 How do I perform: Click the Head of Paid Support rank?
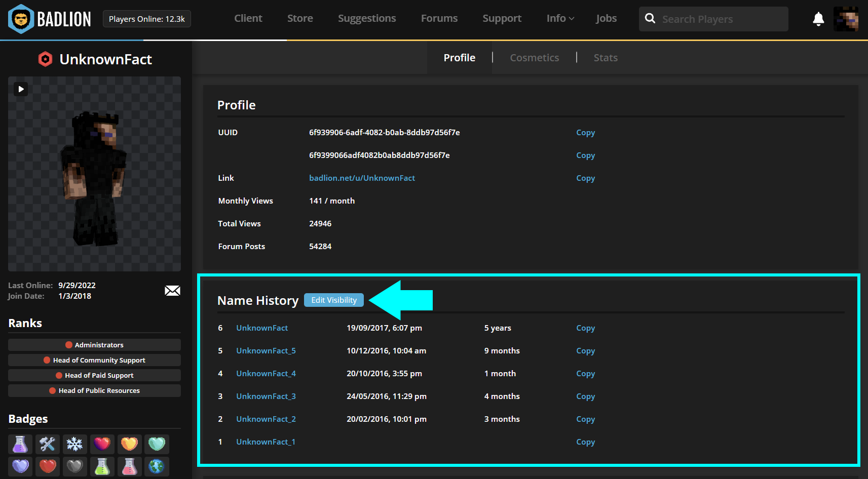coord(94,375)
